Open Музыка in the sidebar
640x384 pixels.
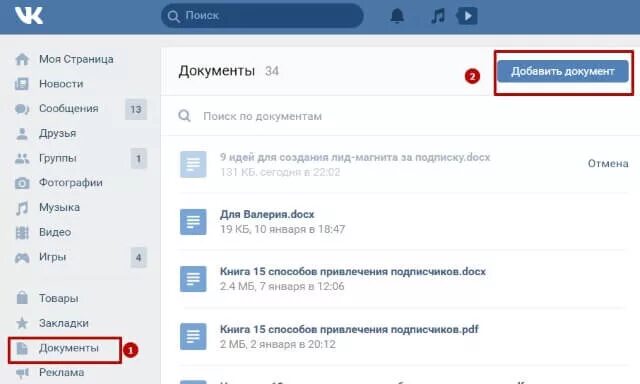click(x=60, y=208)
